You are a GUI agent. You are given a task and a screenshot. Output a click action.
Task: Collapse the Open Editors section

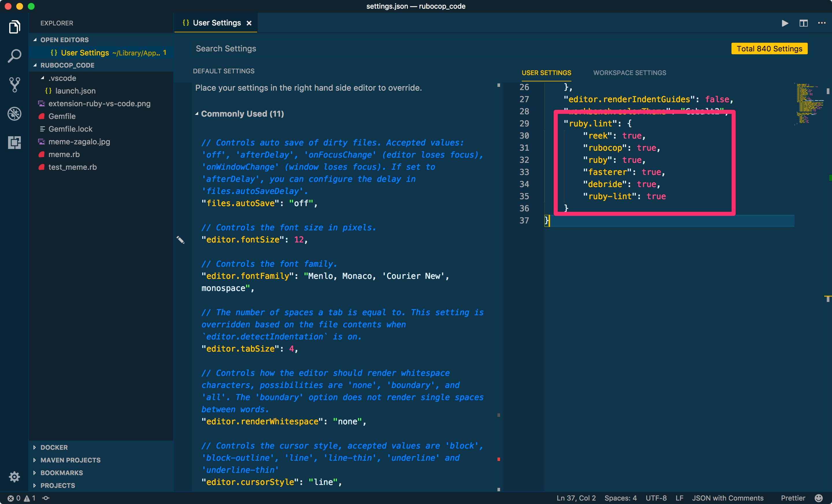tap(35, 40)
